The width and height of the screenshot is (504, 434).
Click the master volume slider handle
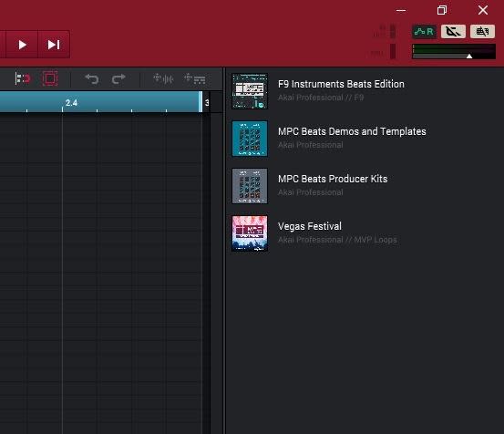pos(469,57)
